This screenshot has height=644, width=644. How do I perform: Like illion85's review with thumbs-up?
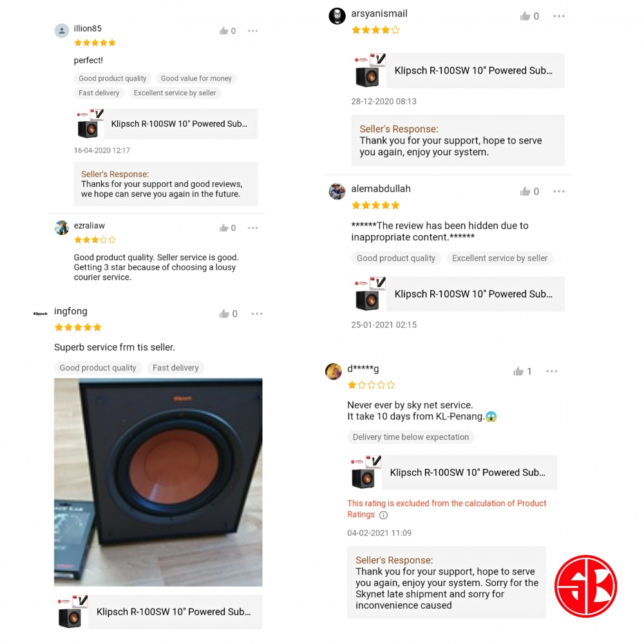tap(223, 31)
